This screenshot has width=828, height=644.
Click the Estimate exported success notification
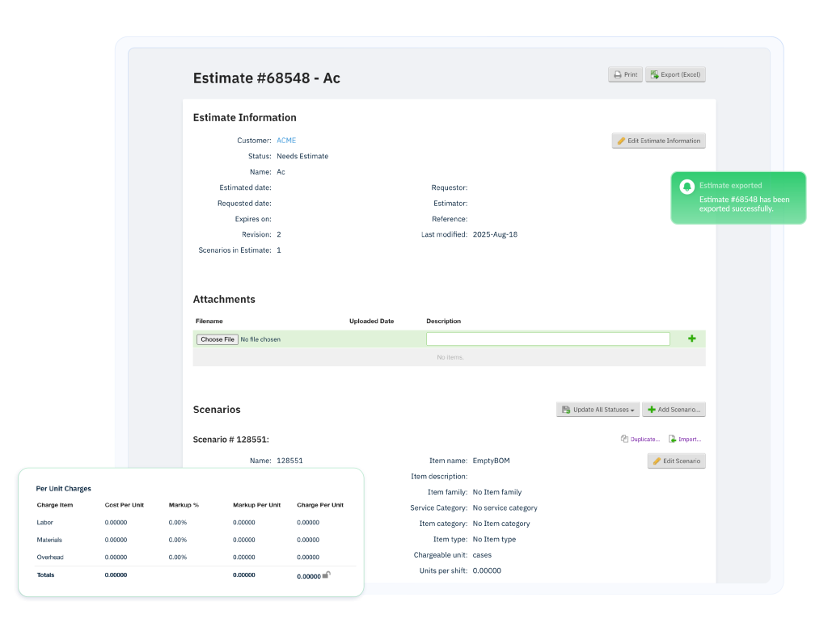click(738, 198)
